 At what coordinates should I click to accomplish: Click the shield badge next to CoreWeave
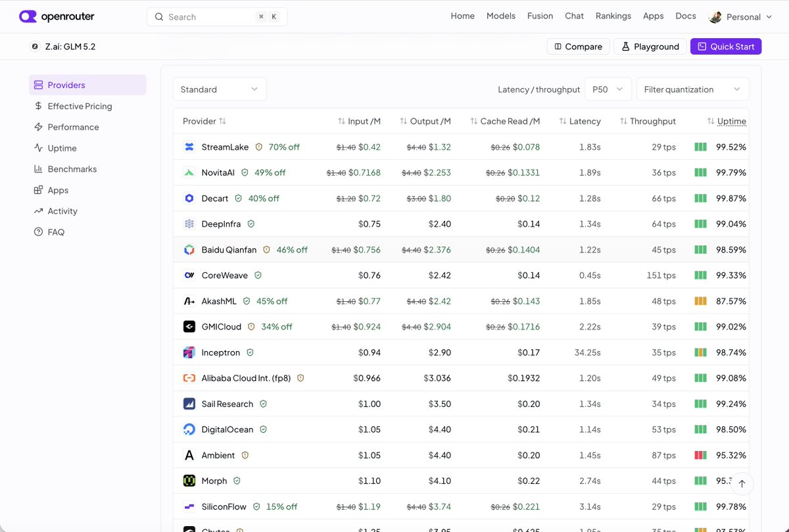coord(258,276)
